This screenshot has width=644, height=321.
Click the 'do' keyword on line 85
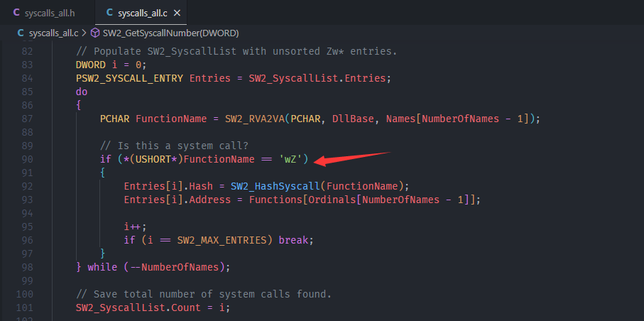tap(82, 91)
